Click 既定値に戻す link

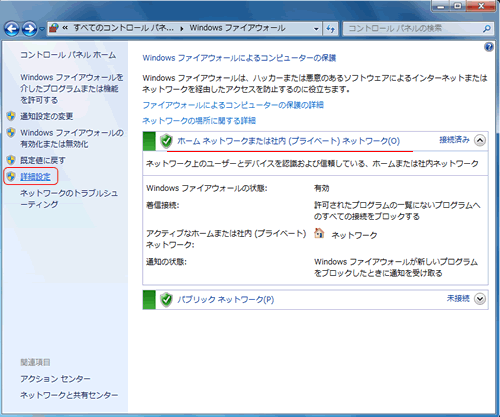click(x=43, y=160)
